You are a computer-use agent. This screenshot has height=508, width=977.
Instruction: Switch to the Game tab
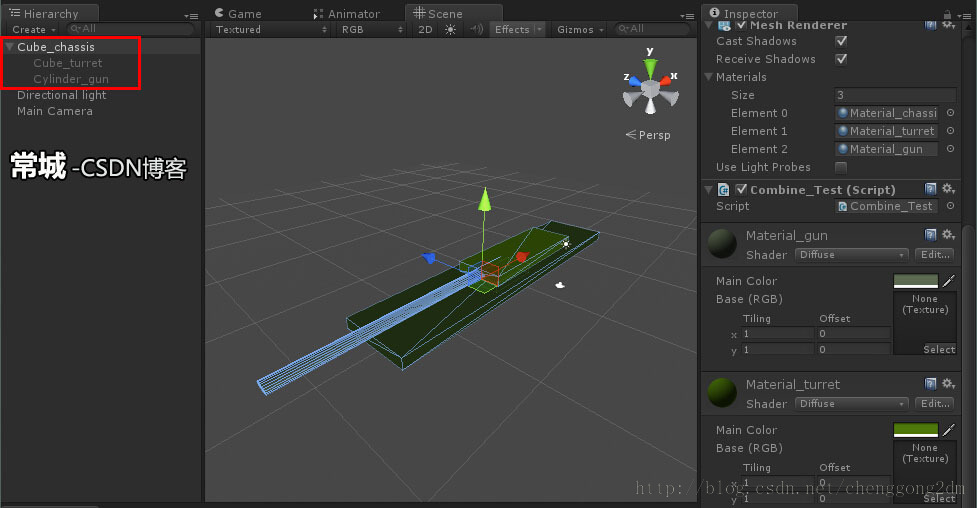click(238, 14)
